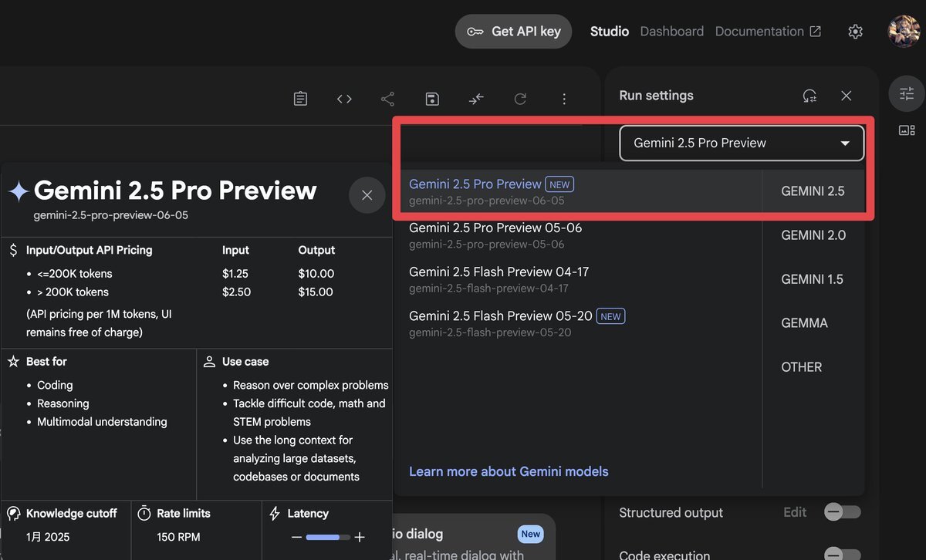Click the Use case person icon
926x560 pixels.
(x=209, y=361)
